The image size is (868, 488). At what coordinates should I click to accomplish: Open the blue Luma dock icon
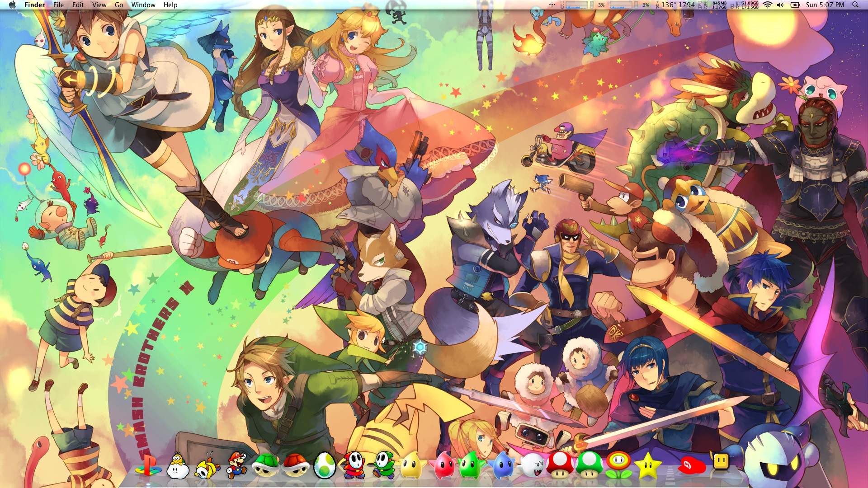tap(502, 465)
